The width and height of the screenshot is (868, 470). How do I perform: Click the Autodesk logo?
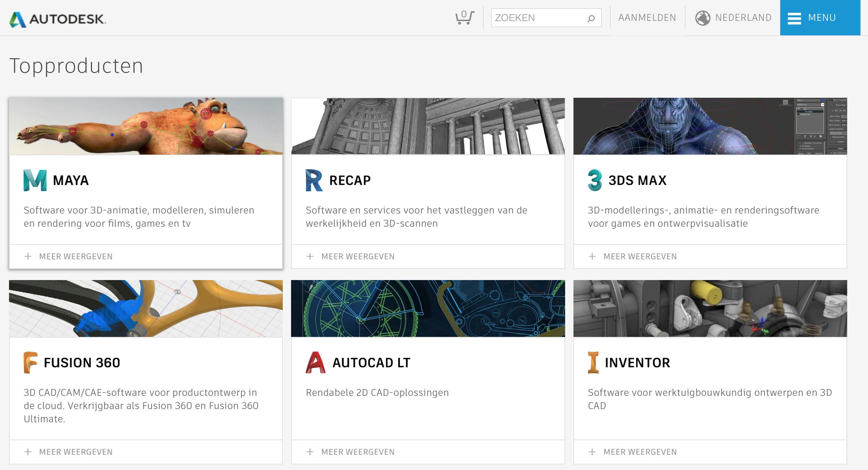(58, 19)
